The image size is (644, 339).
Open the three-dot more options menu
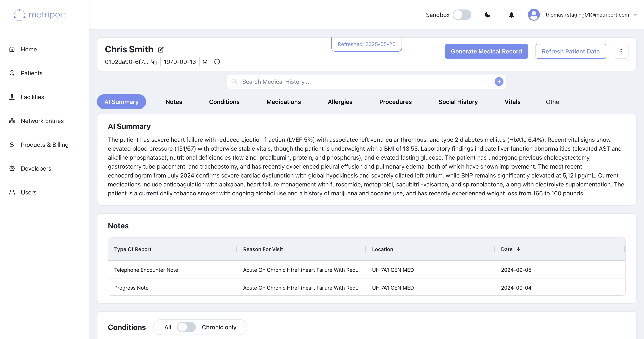tap(621, 51)
